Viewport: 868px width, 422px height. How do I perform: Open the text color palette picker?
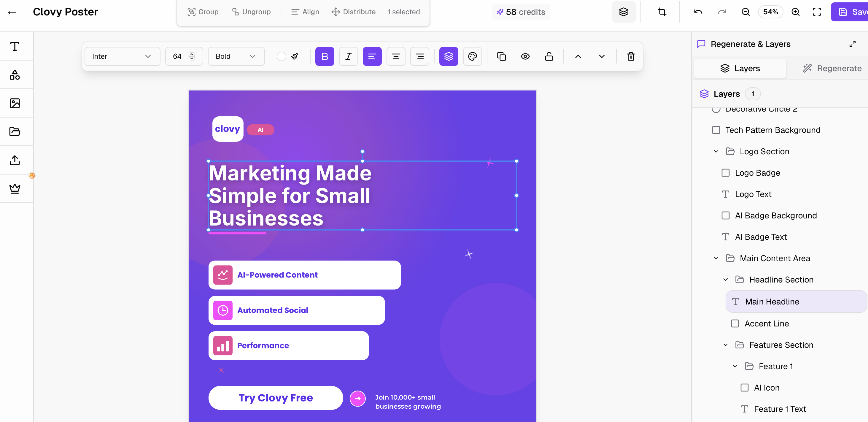point(472,56)
